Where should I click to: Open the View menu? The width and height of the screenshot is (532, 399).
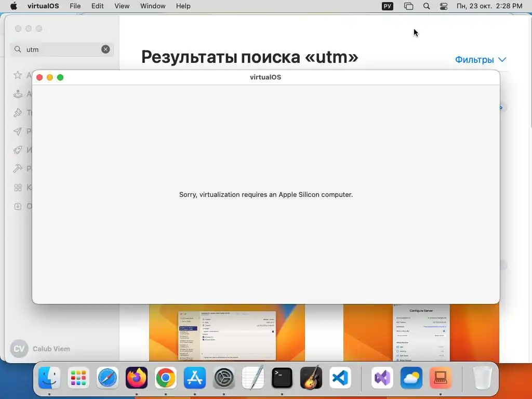tap(122, 6)
